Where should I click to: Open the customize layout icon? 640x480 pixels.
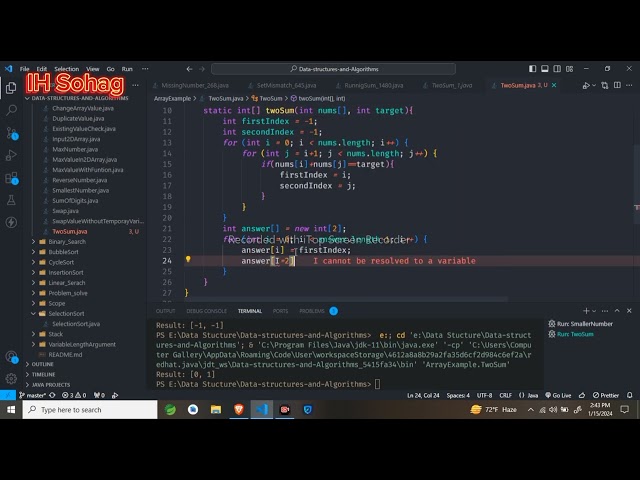pyautogui.click(x=569, y=69)
